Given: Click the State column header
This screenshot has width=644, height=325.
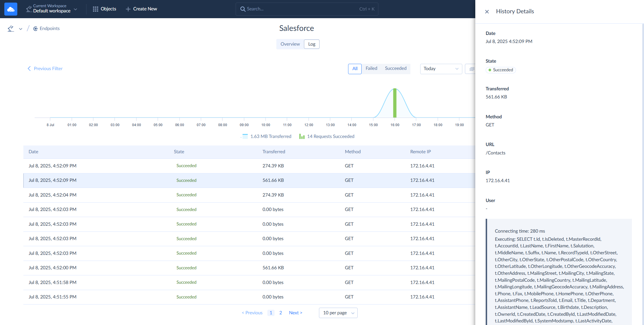Looking at the screenshot, I should (x=179, y=152).
